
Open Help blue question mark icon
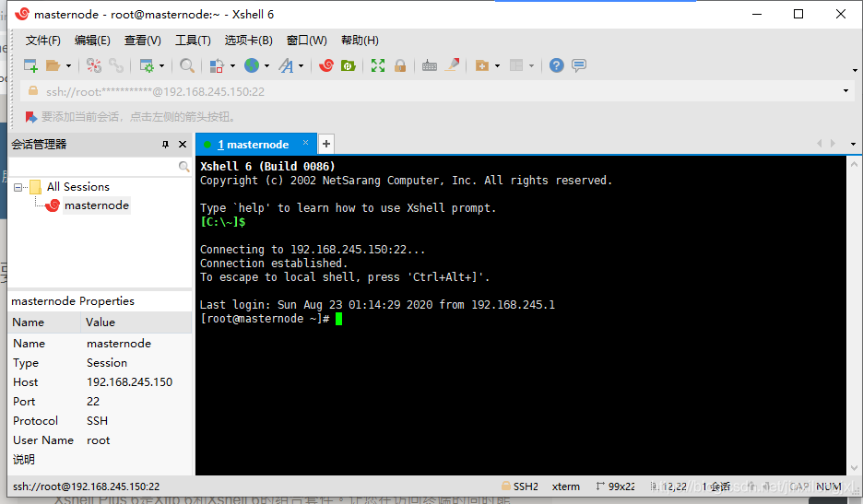tap(557, 65)
